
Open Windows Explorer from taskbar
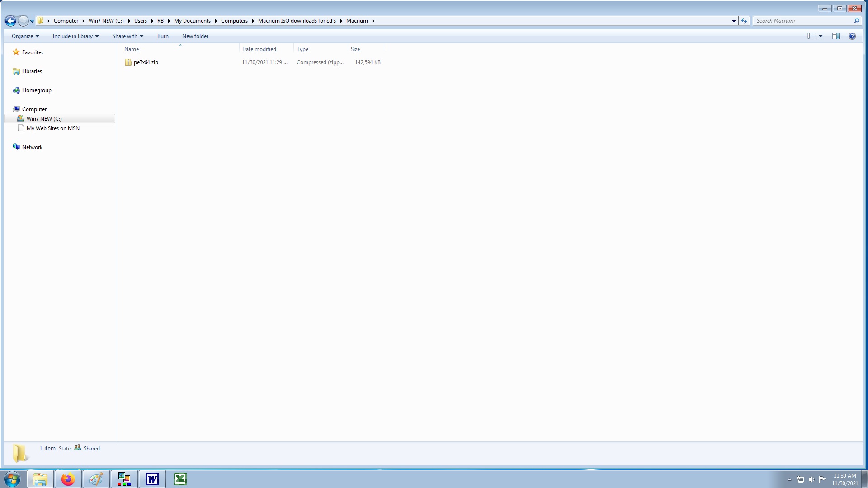pyautogui.click(x=40, y=479)
